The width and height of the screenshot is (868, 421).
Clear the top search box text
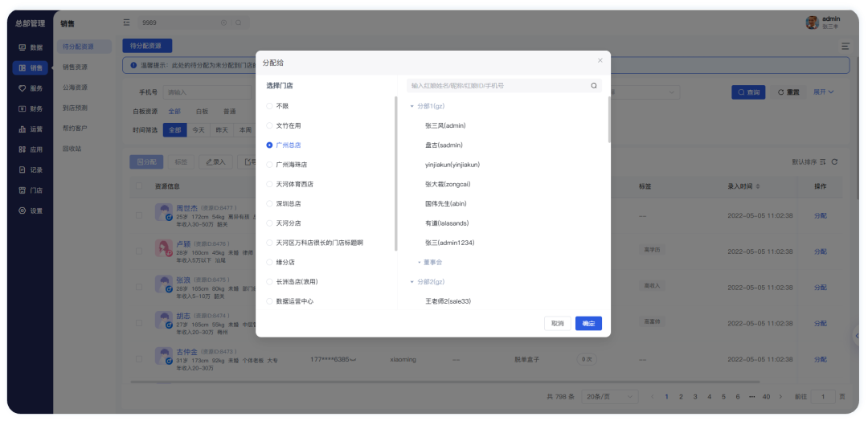tap(223, 22)
